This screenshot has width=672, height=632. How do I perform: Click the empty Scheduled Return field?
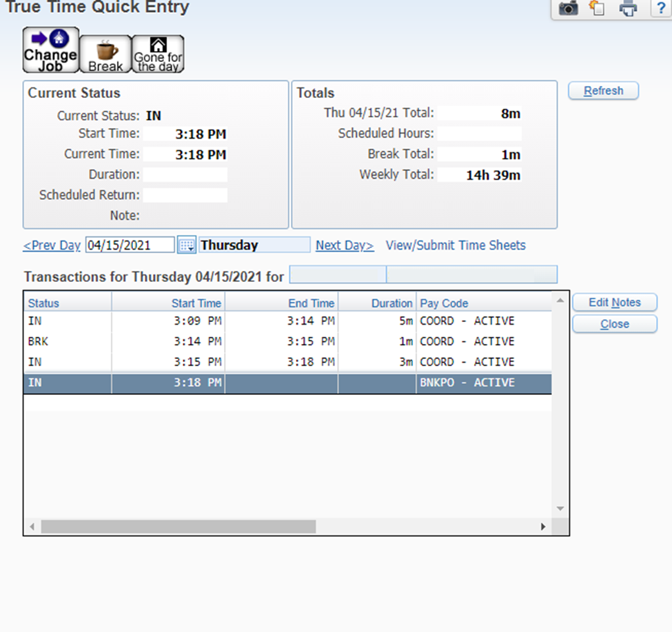click(x=185, y=195)
